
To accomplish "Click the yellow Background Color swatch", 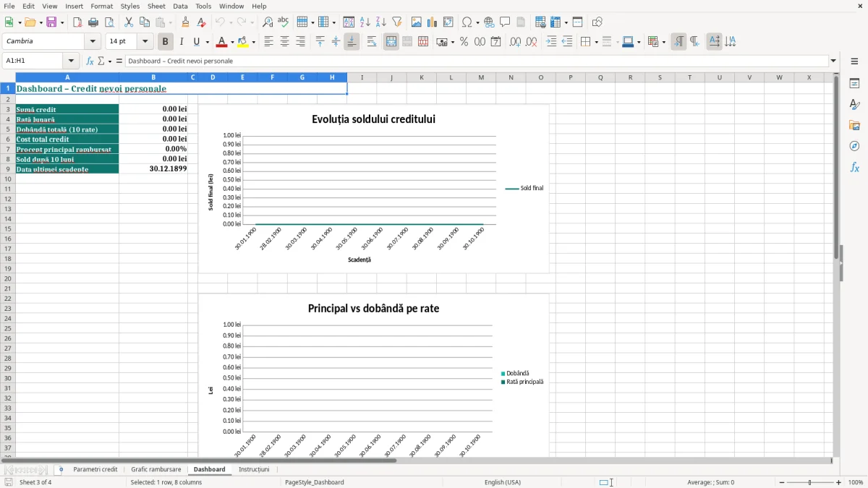I will pos(243,42).
